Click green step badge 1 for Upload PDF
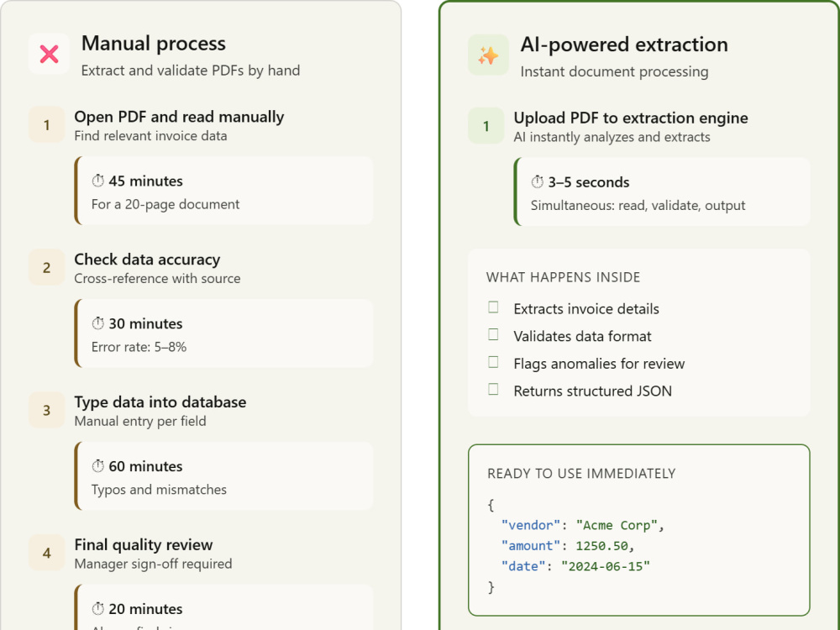840x630 pixels. tap(486, 126)
